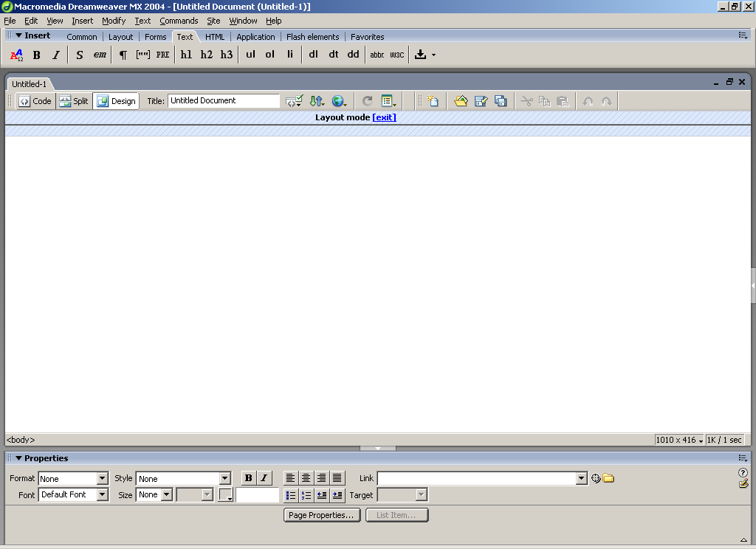Click Ordered List button in Properties

click(x=306, y=495)
